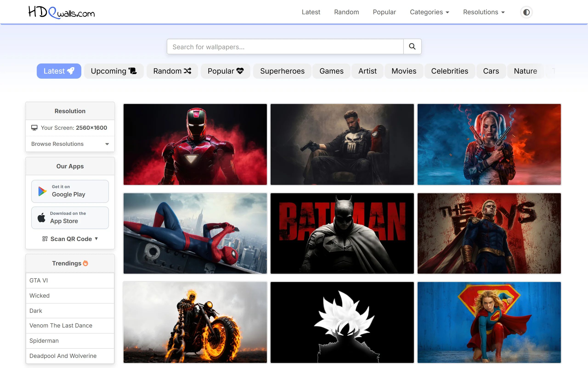Open the Goku white hair silhouette wallpaper
Image resolution: width=588 pixels, height=368 pixels.
(x=342, y=322)
